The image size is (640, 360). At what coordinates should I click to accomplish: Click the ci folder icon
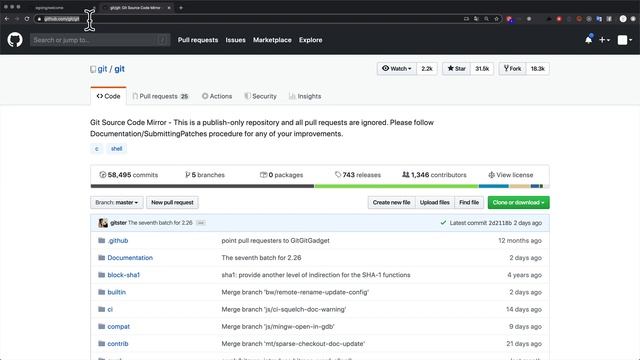[x=102, y=309]
